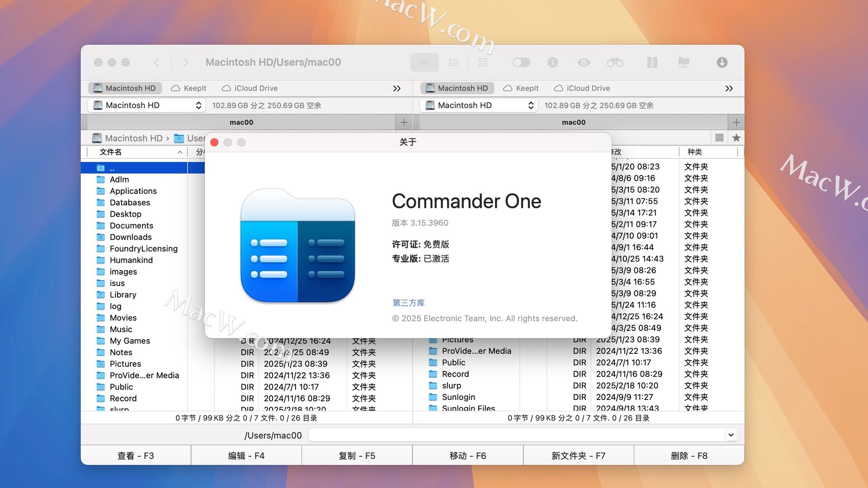Select KeepIt shortcut in left pane

click(189, 88)
